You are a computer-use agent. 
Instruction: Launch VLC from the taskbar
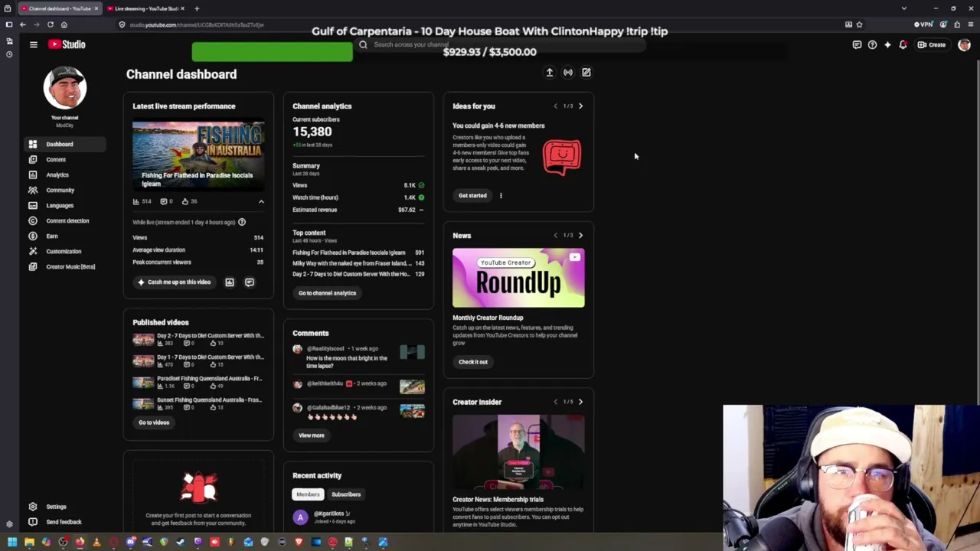(x=96, y=543)
